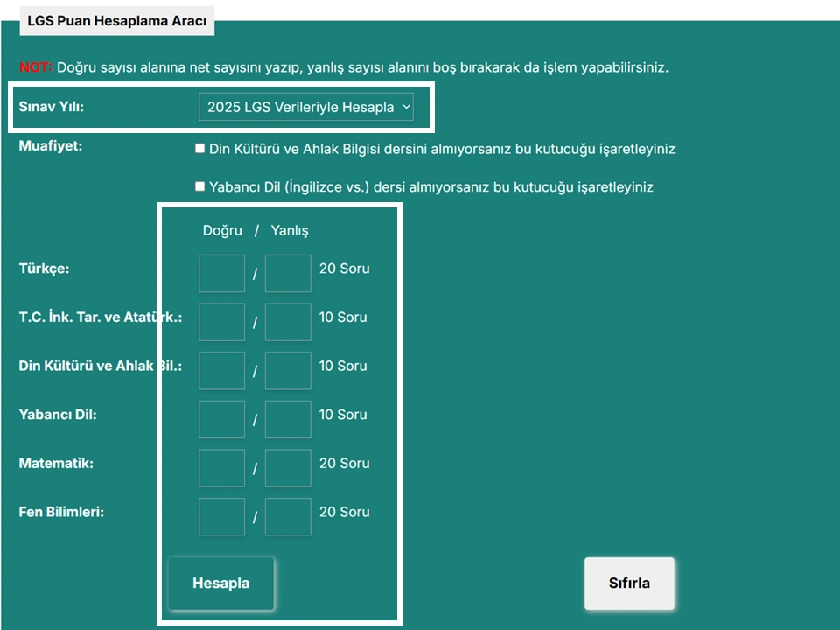
Task: Focus the Matematik Doğru input box
Action: coord(221,468)
